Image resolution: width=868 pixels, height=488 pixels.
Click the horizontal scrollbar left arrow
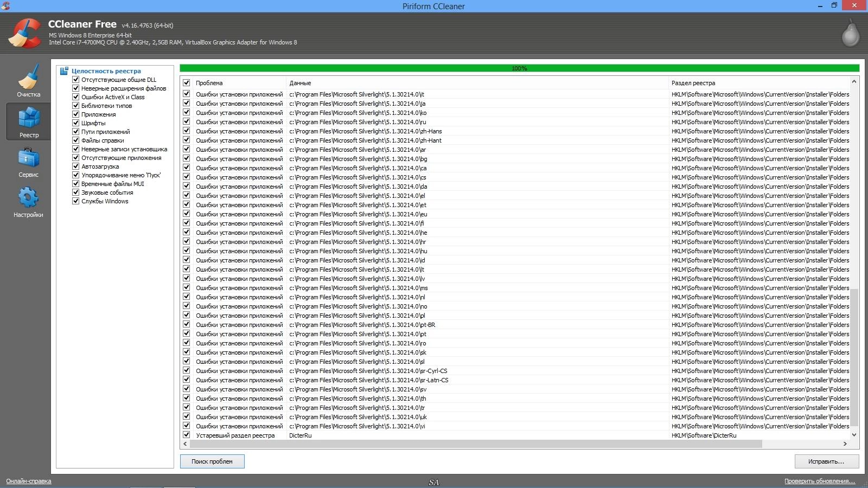(185, 444)
